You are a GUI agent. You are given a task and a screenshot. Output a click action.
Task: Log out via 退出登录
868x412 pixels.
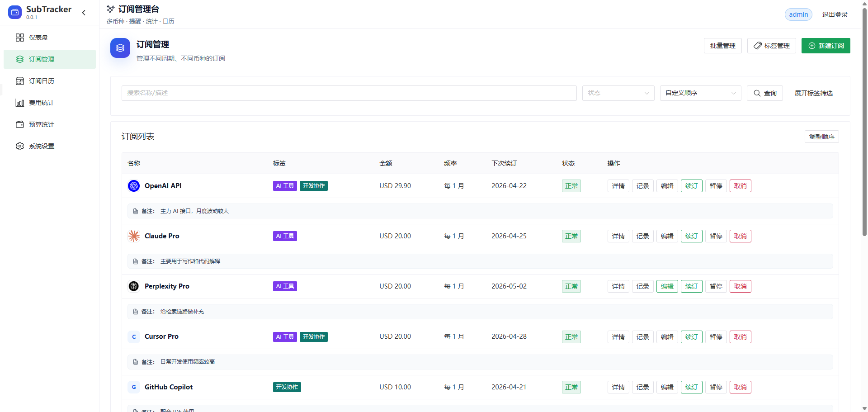[x=835, y=14]
